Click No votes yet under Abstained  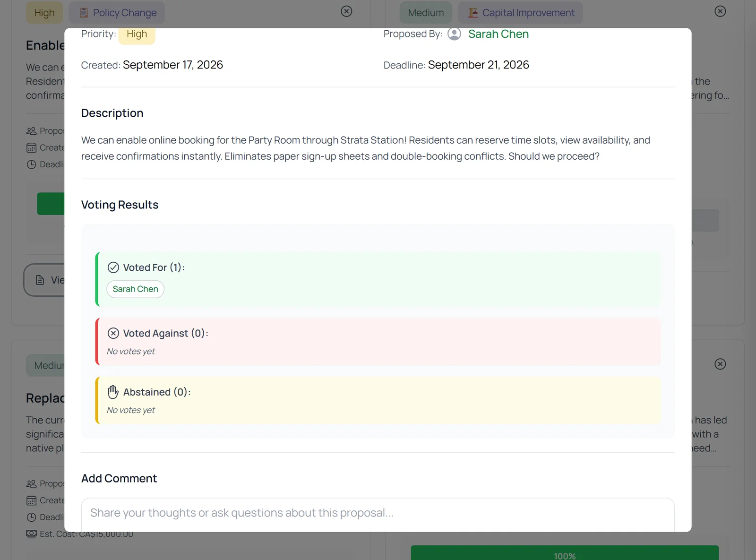(131, 410)
